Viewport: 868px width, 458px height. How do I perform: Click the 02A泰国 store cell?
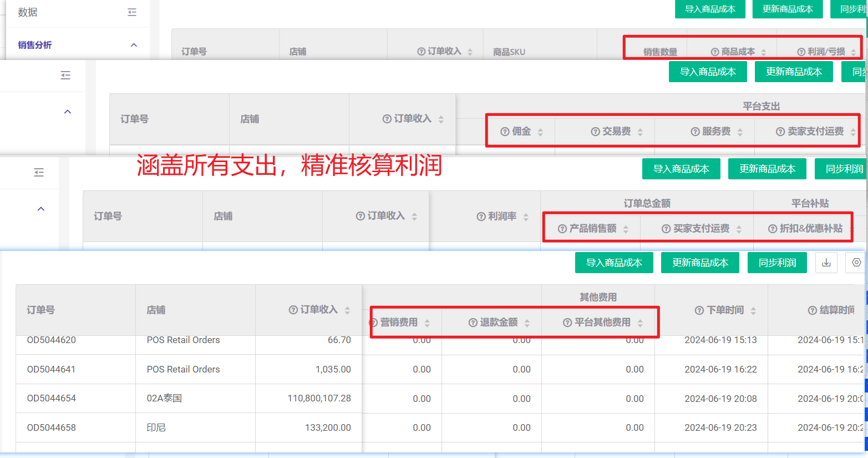point(164,398)
